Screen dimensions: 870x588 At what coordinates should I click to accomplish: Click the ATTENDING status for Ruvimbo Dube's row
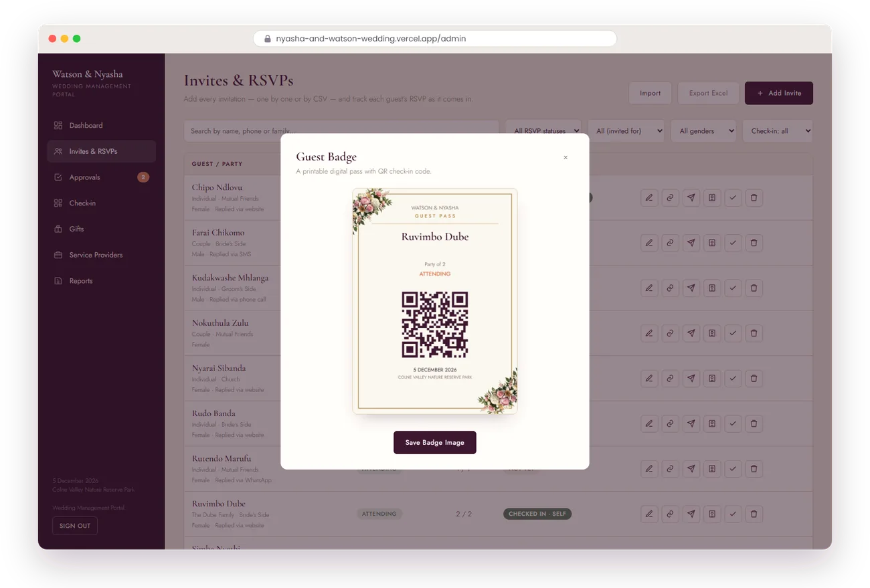(379, 514)
